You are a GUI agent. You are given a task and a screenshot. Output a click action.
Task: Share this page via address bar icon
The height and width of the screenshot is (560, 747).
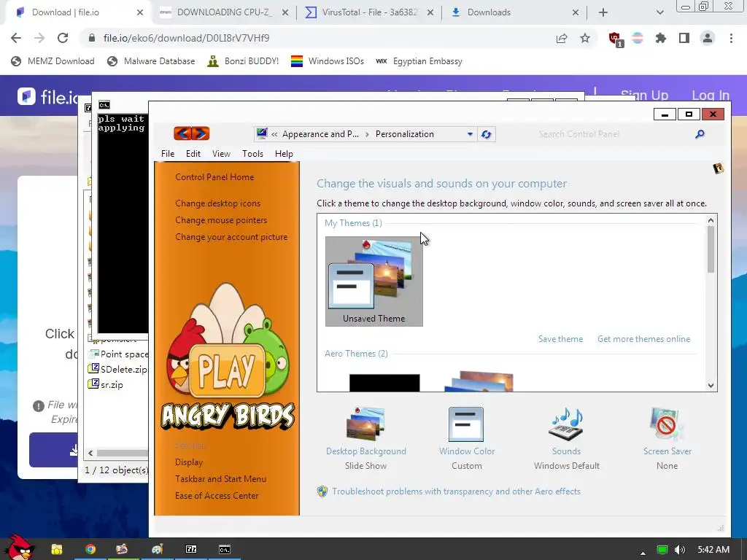click(x=562, y=38)
